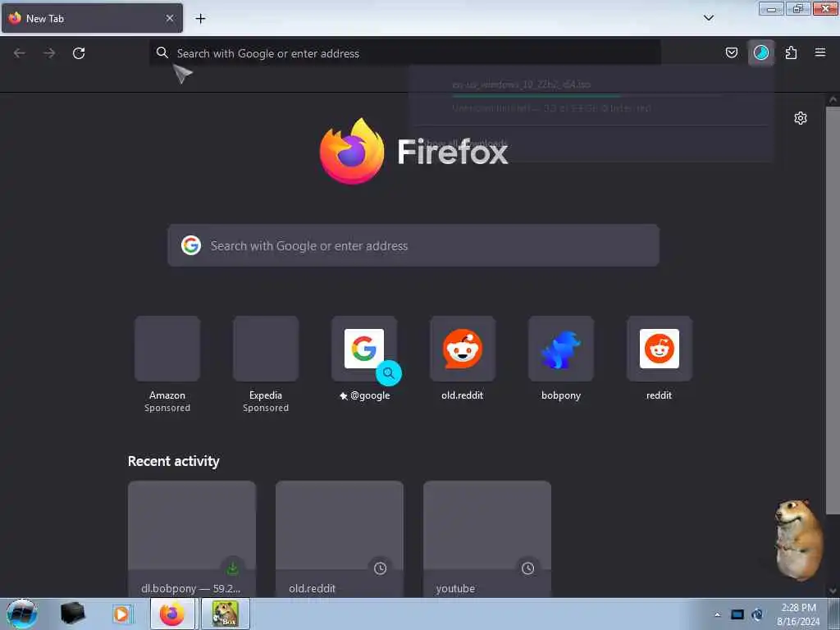The width and height of the screenshot is (840, 630).
Task: Go back using the back arrow
Action: pyautogui.click(x=20, y=53)
